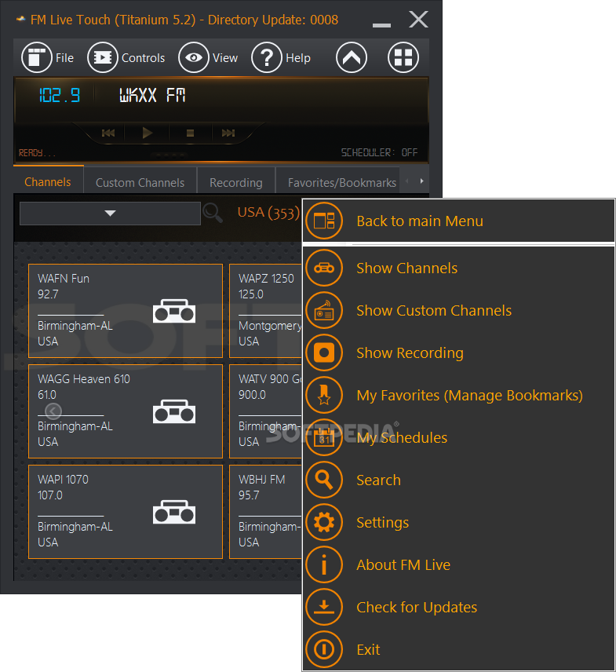
Task: Click the tab strip right scroll arrow
Action: pyautogui.click(x=421, y=181)
